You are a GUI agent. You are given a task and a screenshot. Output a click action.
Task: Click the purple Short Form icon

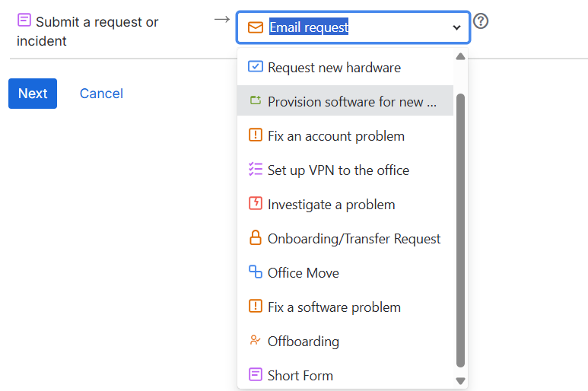click(x=256, y=375)
